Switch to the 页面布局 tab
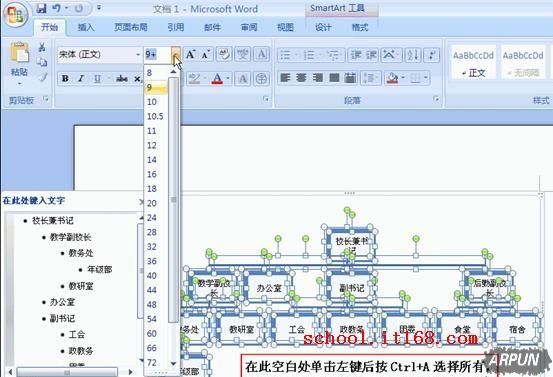This screenshot has width=553, height=377. click(x=130, y=28)
